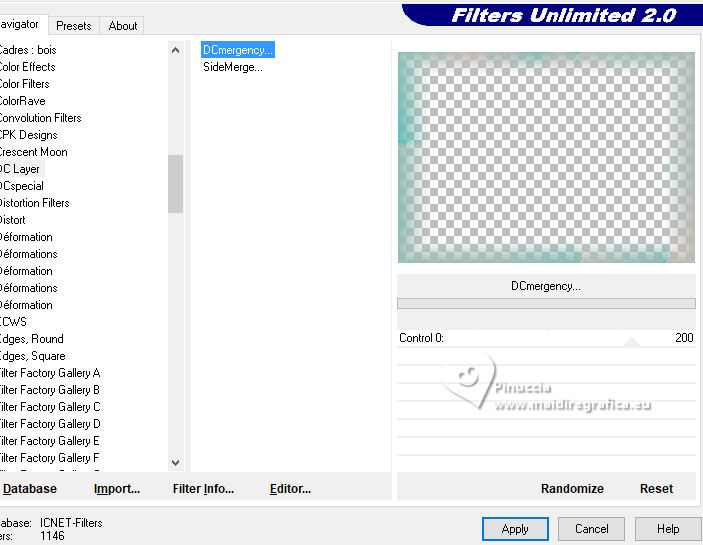Click the DCmergency title above the controls
Screen dimensions: 703x545
546,286
